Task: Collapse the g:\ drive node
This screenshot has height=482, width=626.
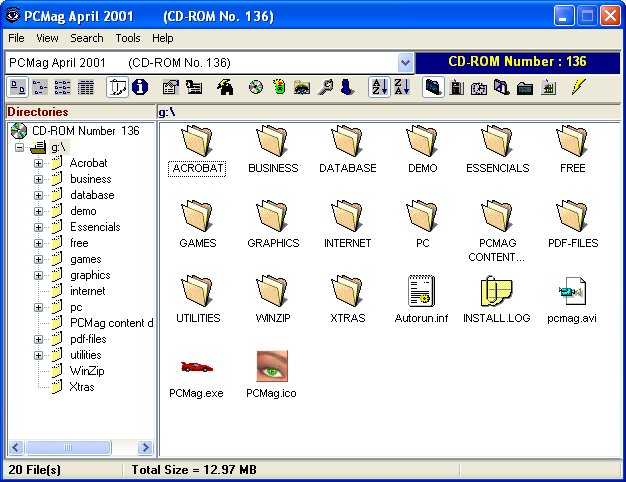Action: pyautogui.click(x=19, y=147)
